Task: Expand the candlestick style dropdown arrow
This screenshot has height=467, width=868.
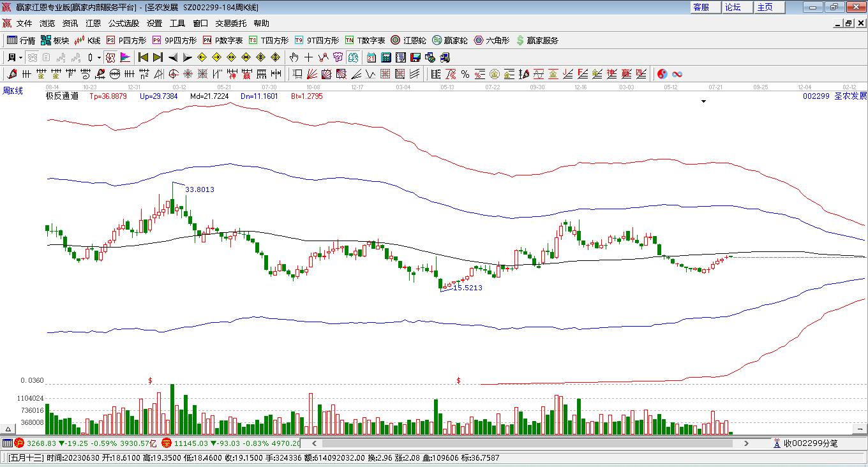Action: click(x=99, y=57)
